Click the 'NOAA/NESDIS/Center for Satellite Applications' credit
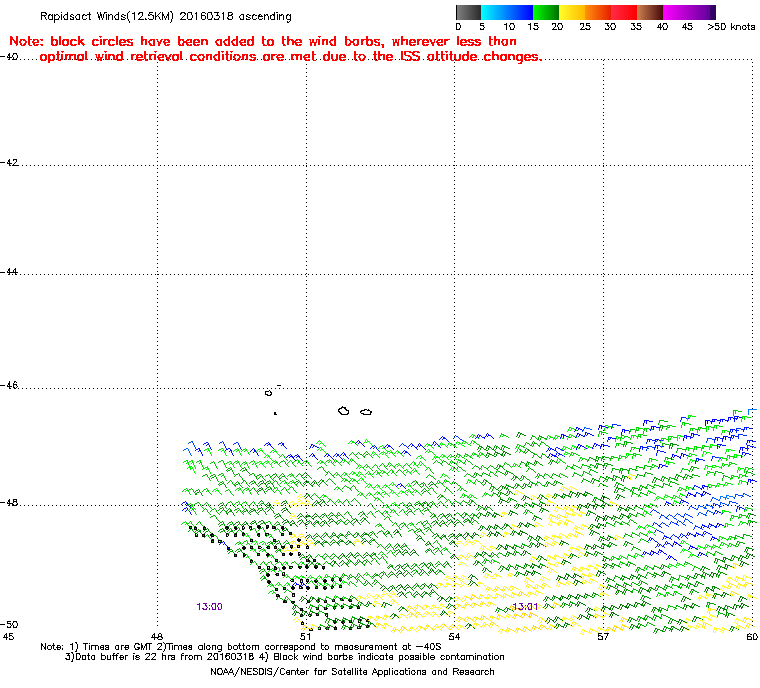 (x=352, y=672)
